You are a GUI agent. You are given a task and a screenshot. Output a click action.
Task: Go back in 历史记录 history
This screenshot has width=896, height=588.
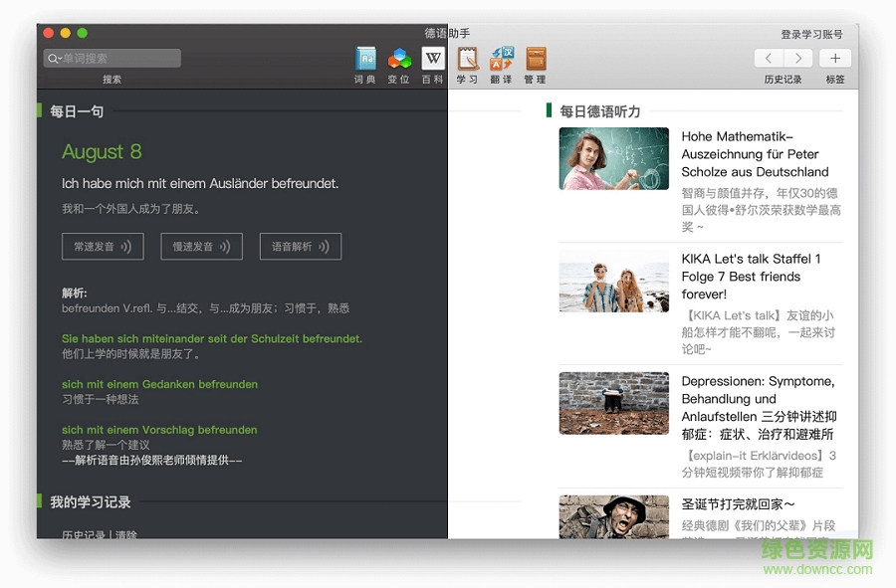(769, 59)
